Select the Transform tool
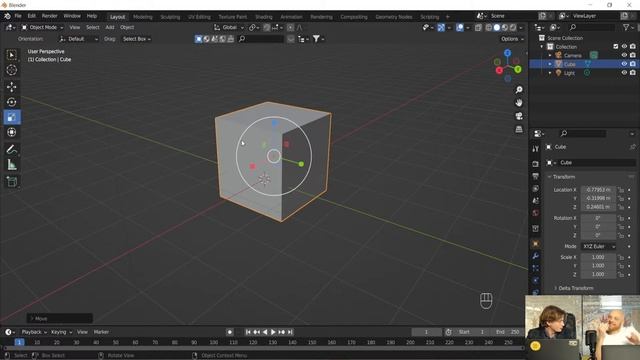Screen dimensions: 640x360 [12, 132]
